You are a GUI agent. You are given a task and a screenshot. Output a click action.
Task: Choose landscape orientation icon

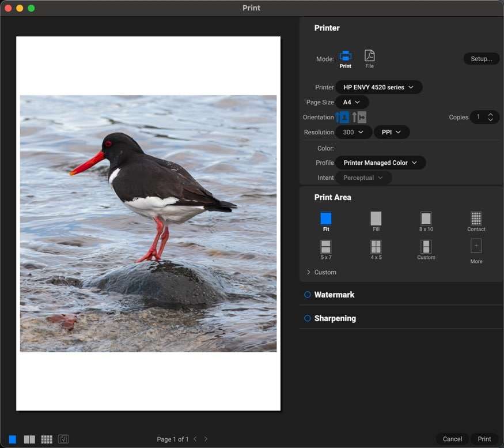pos(359,118)
